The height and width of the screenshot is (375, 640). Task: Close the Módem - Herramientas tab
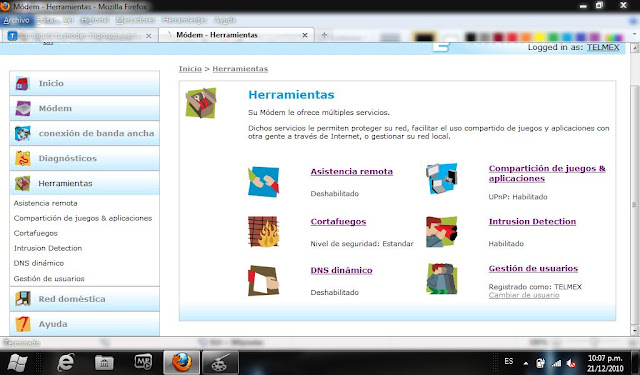tap(305, 36)
